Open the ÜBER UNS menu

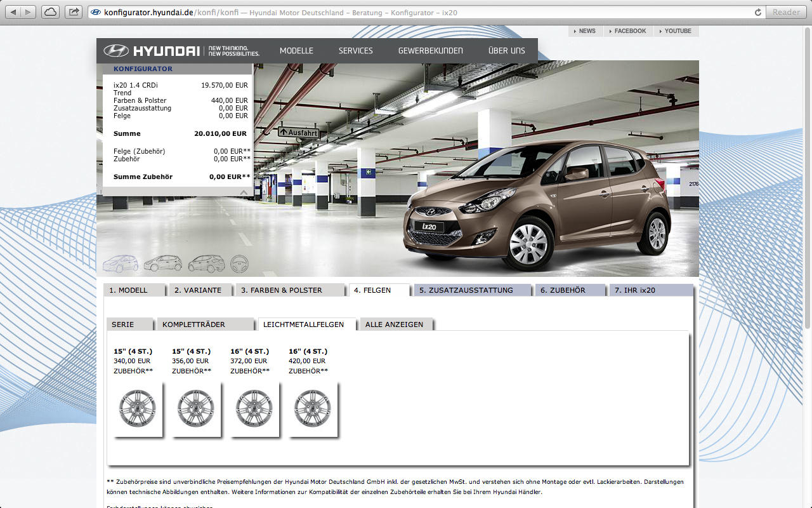click(507, 51)
